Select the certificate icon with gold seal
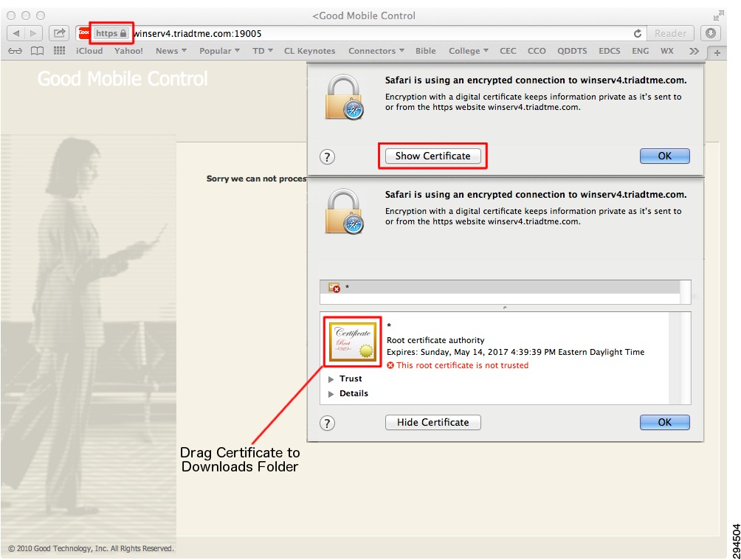 point(353,341)
